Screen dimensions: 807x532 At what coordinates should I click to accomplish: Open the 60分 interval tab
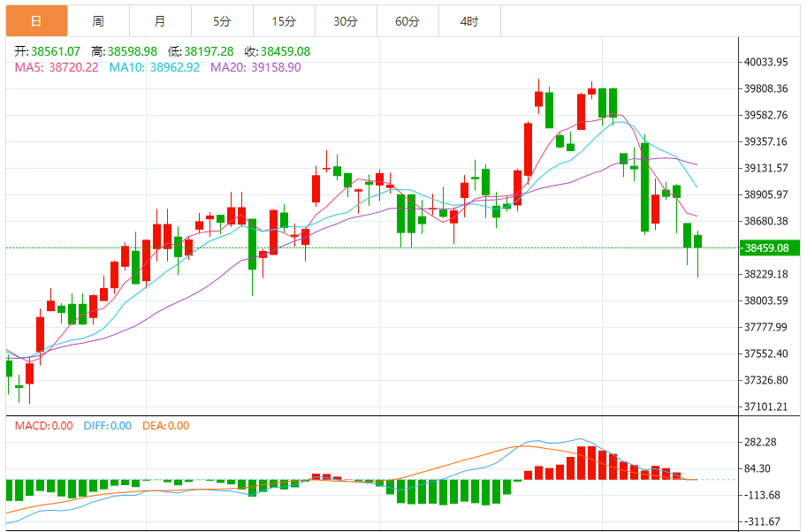click(x=407, y=21)
